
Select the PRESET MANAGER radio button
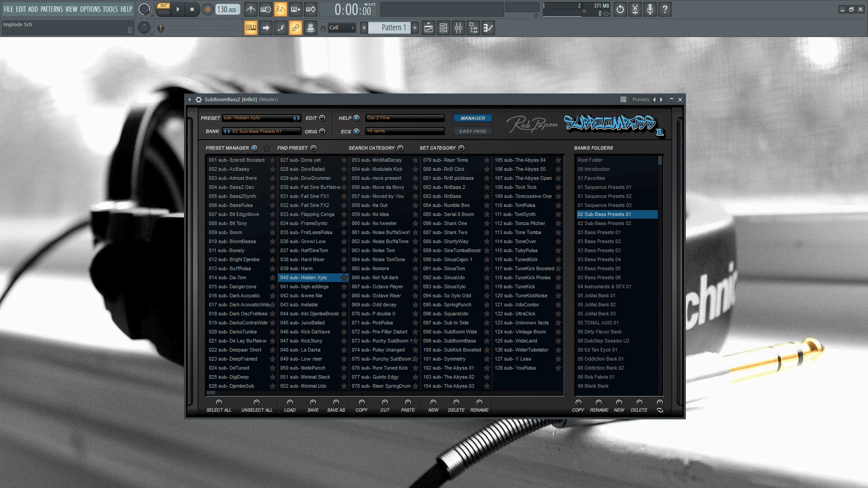254,148
